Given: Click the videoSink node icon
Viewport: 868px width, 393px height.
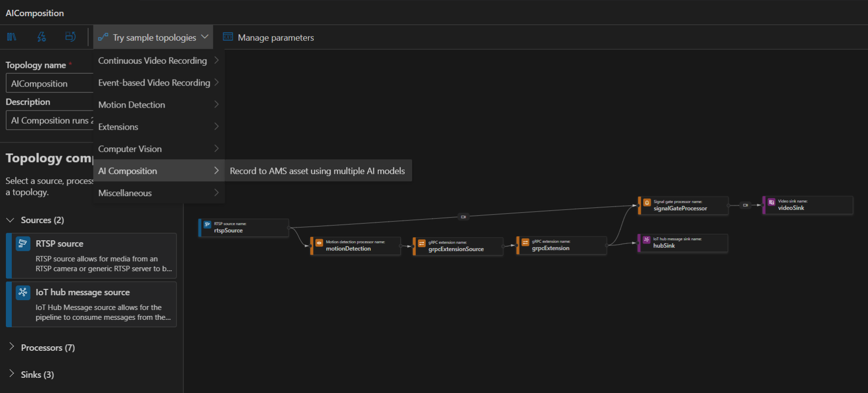Looking at the screenshot, I should tap(772, 202).
